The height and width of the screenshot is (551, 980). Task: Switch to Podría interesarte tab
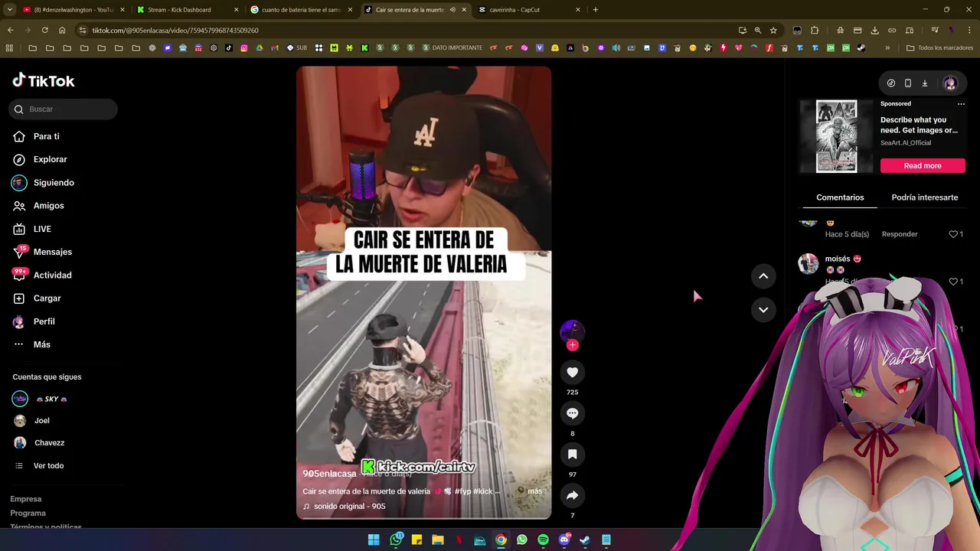(924, 197)
